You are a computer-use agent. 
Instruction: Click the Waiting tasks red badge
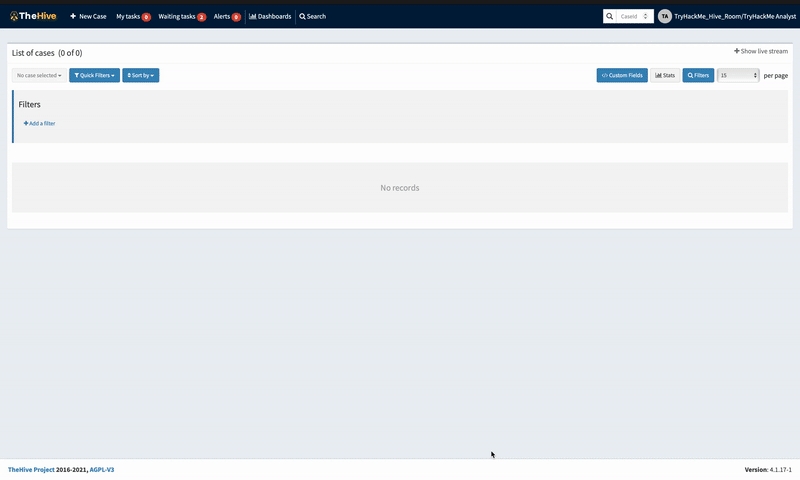201,17
